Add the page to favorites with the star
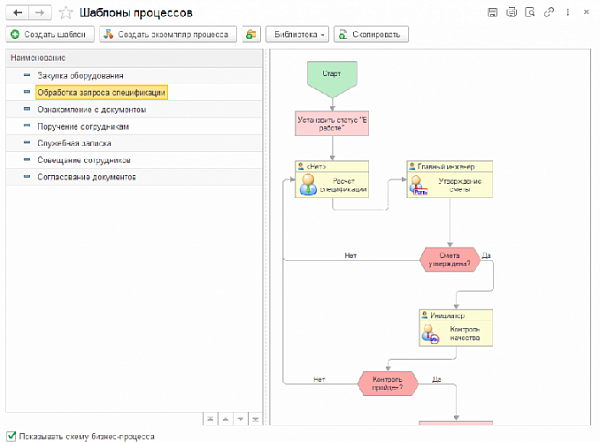Viewport: 600px width, 442px height. coord(66,13)
